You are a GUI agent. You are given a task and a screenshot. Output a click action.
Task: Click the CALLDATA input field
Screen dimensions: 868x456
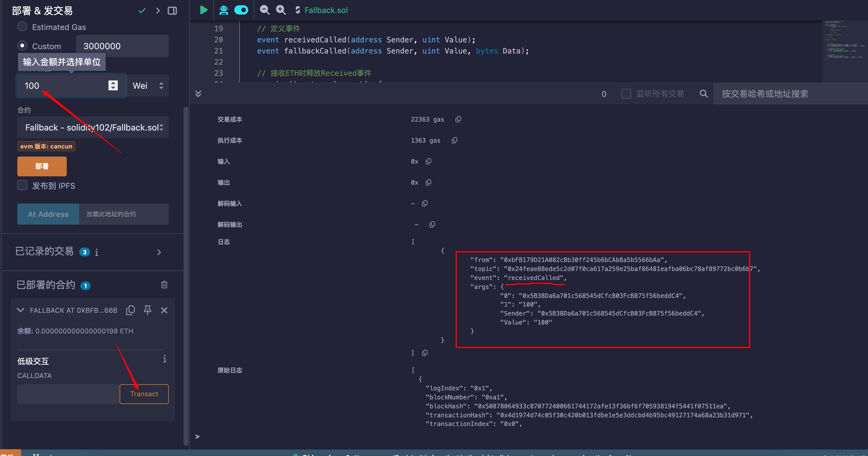click(x=68, y=394)
